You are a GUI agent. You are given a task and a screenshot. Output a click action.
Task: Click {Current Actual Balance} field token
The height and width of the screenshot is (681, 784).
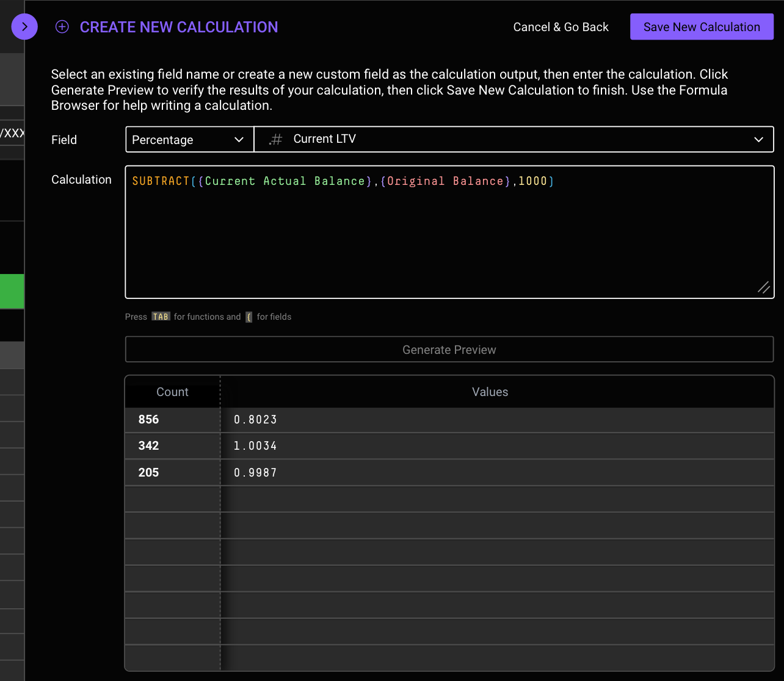(x=285, y=181)
